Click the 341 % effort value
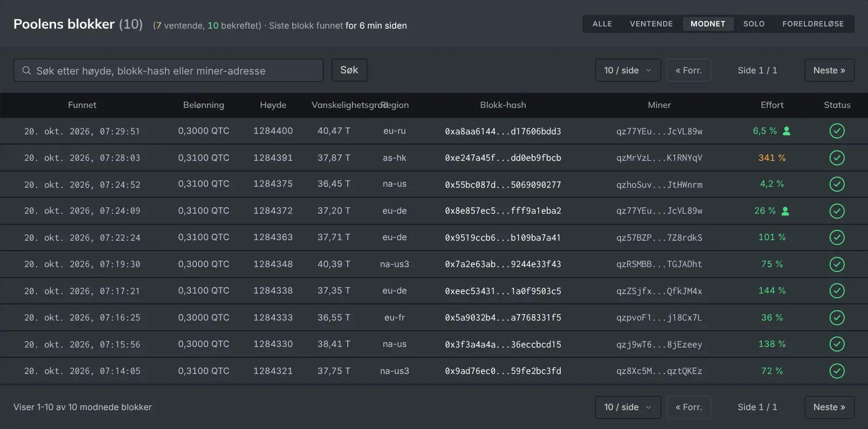Image resolution: width=868 pixels, height=429 pixels. 772,158
